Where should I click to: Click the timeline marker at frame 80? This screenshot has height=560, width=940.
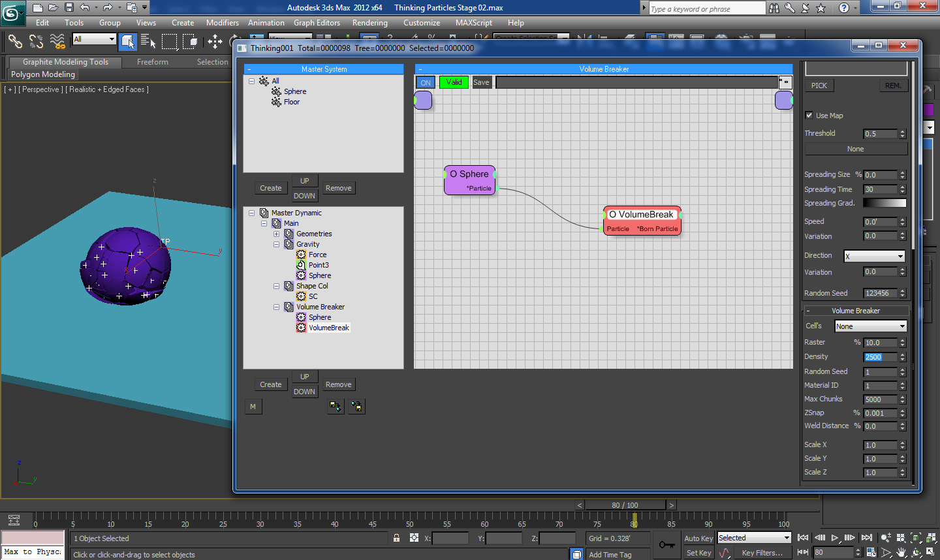coord(634,520)
